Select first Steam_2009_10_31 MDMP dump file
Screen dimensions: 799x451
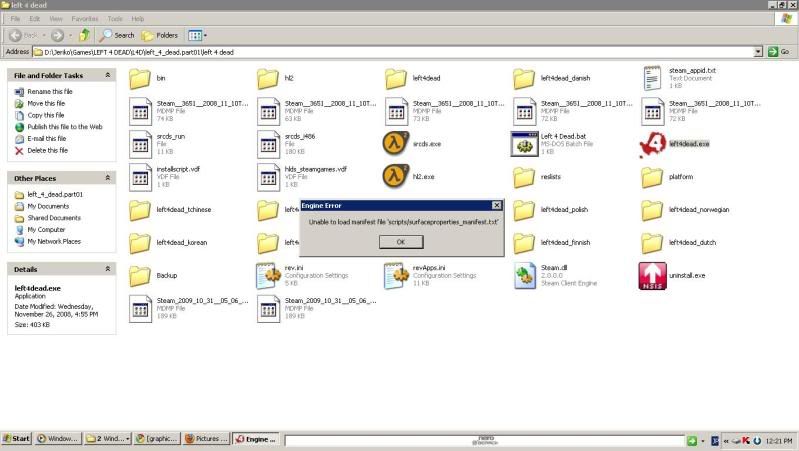click(140, 308)
